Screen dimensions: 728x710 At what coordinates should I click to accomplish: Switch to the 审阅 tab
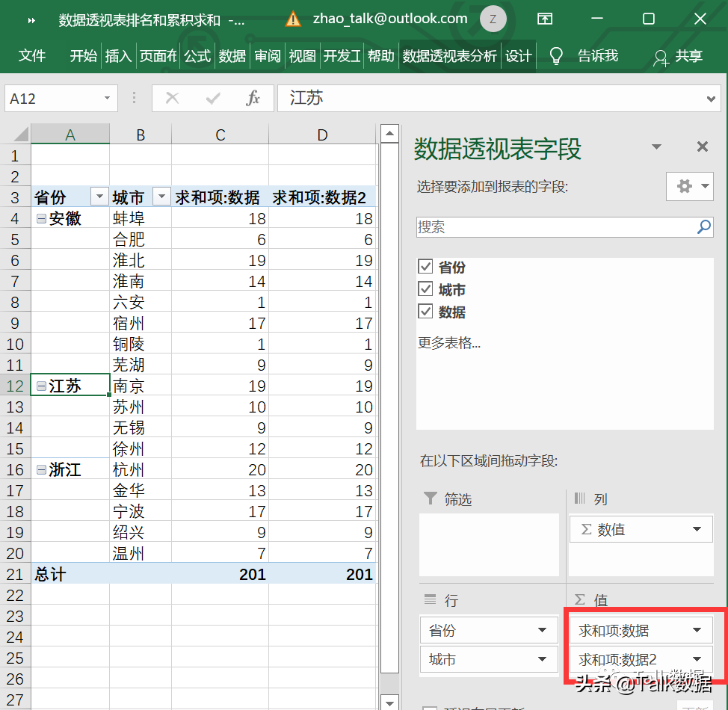coord(268,56)
